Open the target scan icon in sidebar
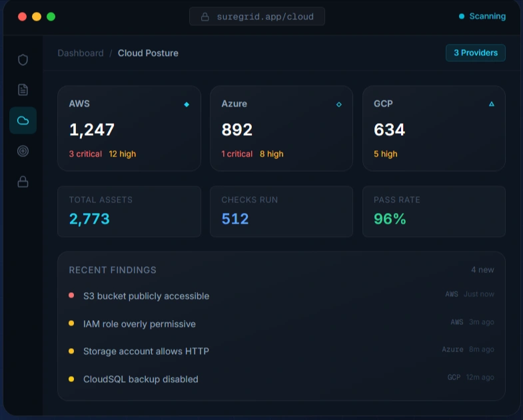The height and width of the screenshot is (420, 523). (x=23, y=151)
